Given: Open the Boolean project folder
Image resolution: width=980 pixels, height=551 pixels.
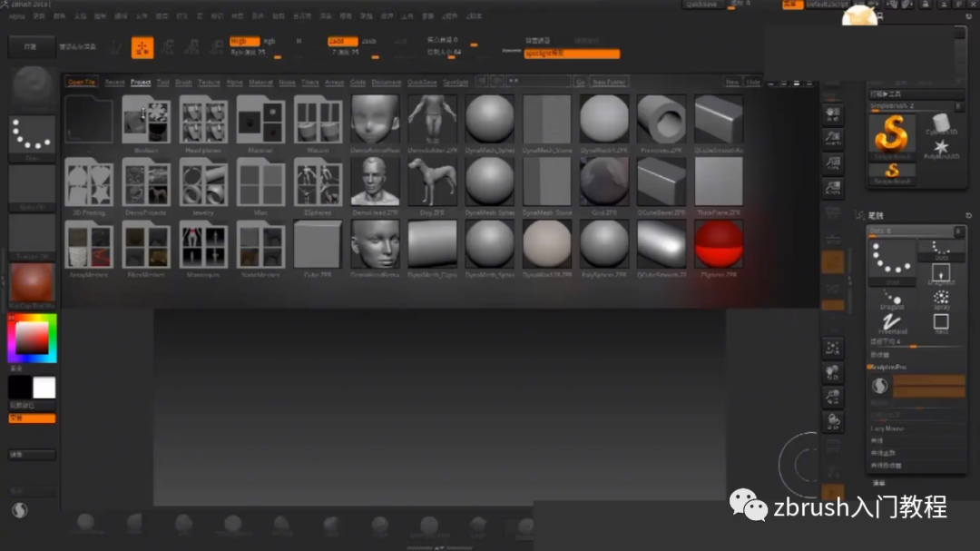Looking at the screenshot, I should point(145,120).
